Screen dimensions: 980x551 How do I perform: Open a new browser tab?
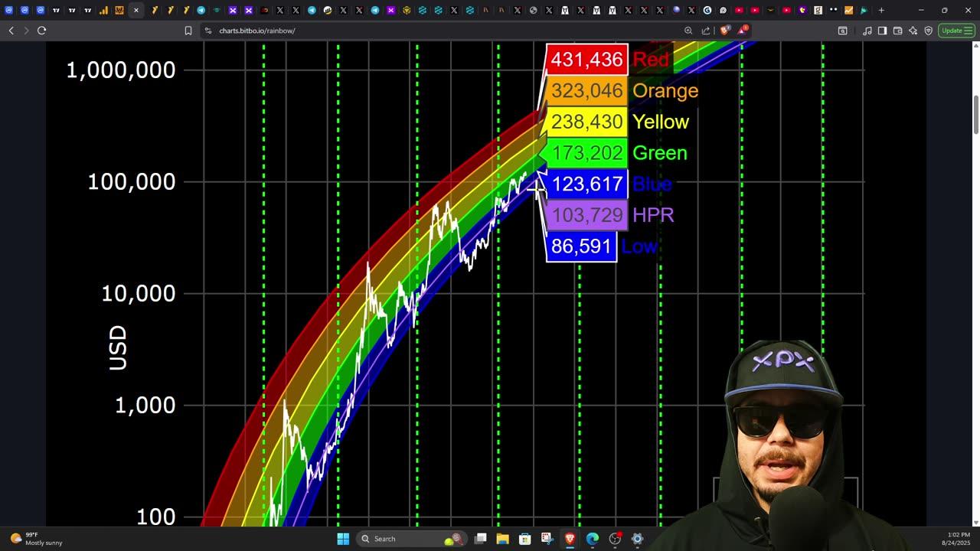[881, 10]
